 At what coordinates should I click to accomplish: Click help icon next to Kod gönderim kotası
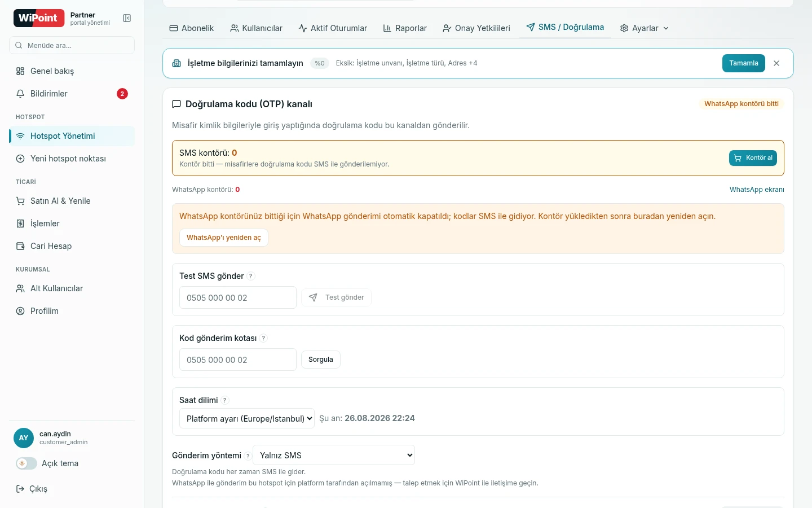[263, 338]
